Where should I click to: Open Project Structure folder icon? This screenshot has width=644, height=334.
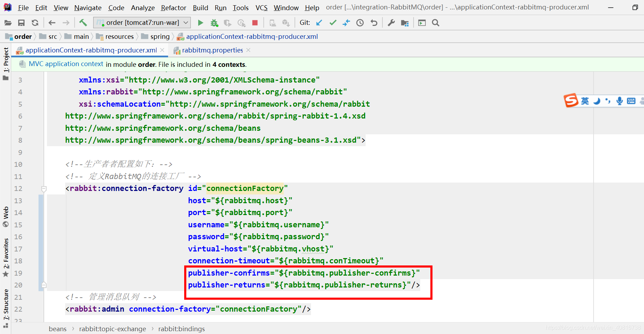[405, 23]
